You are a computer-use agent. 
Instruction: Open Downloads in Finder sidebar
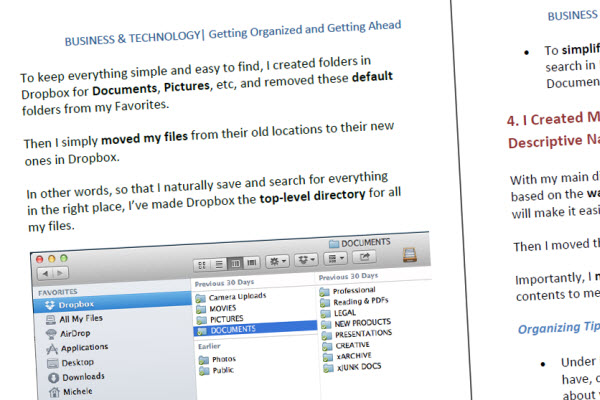tap(83, 377)
